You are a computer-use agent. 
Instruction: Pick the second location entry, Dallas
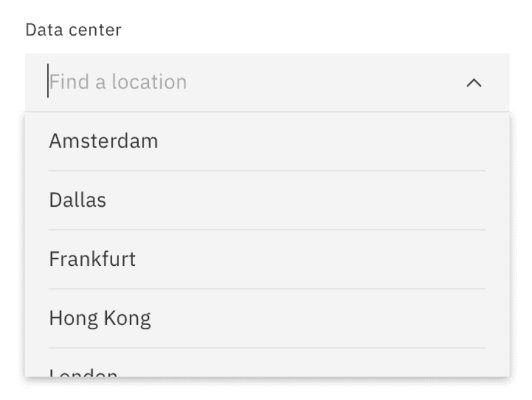coord(77,199)
